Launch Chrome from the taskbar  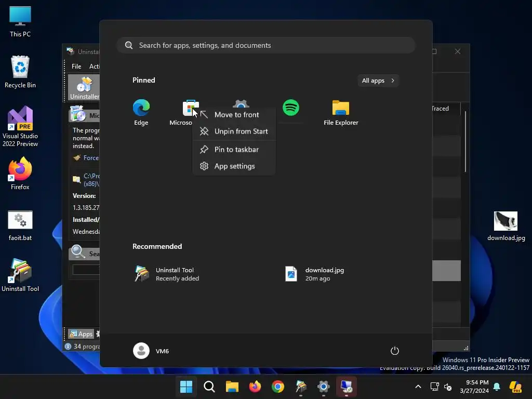278,387
